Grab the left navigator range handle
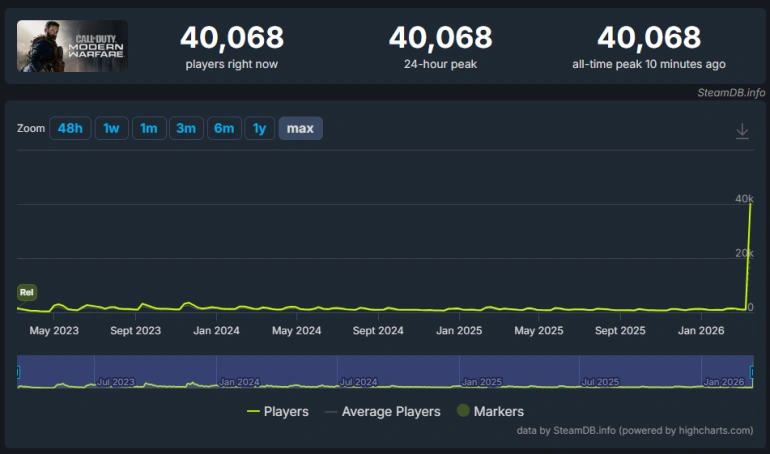 pyautogui.click(x=18, y=372)
